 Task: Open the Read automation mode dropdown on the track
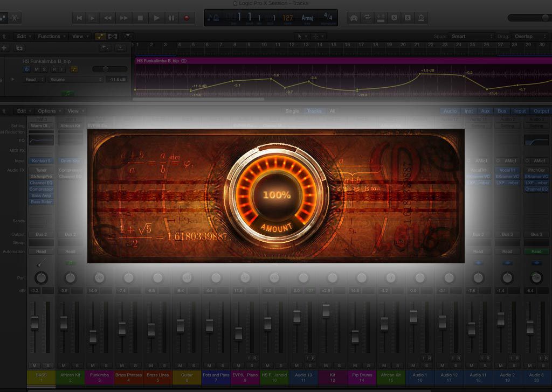(34, 80)
